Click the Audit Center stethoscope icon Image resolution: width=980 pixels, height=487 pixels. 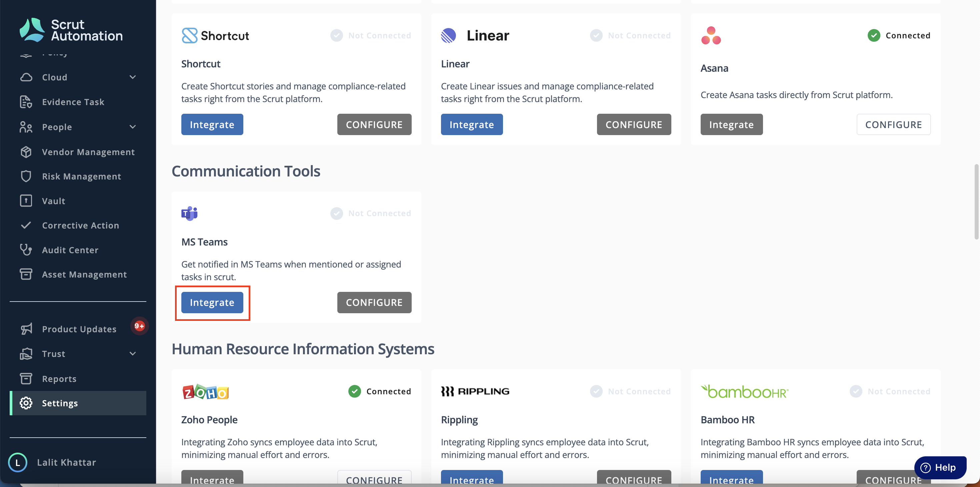click(26, 250)
